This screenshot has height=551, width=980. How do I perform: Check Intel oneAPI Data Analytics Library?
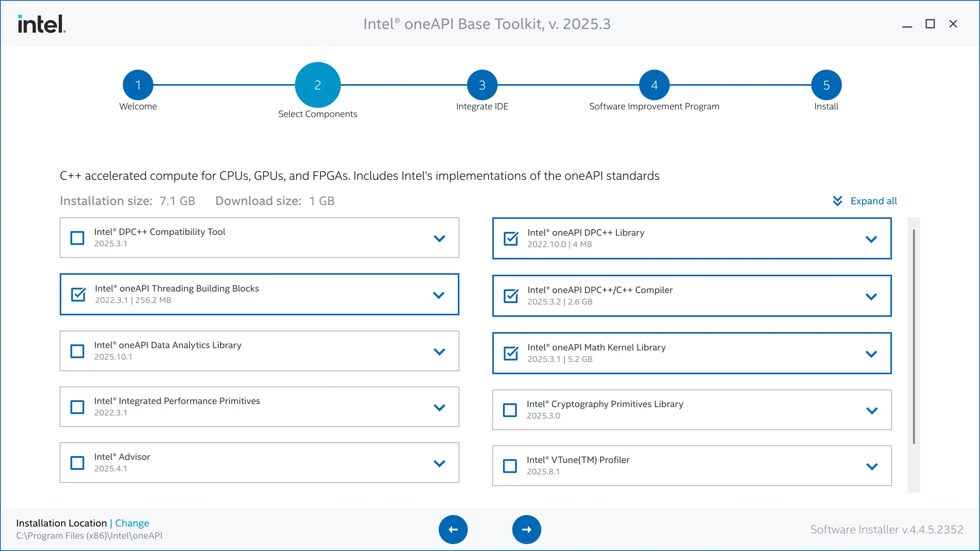coord(77,351)
